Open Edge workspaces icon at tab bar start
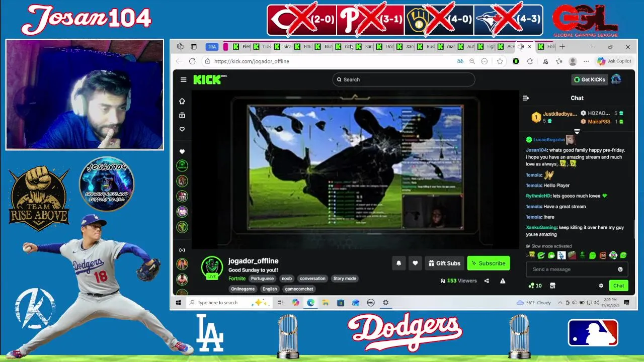 (x=180, y=47)
